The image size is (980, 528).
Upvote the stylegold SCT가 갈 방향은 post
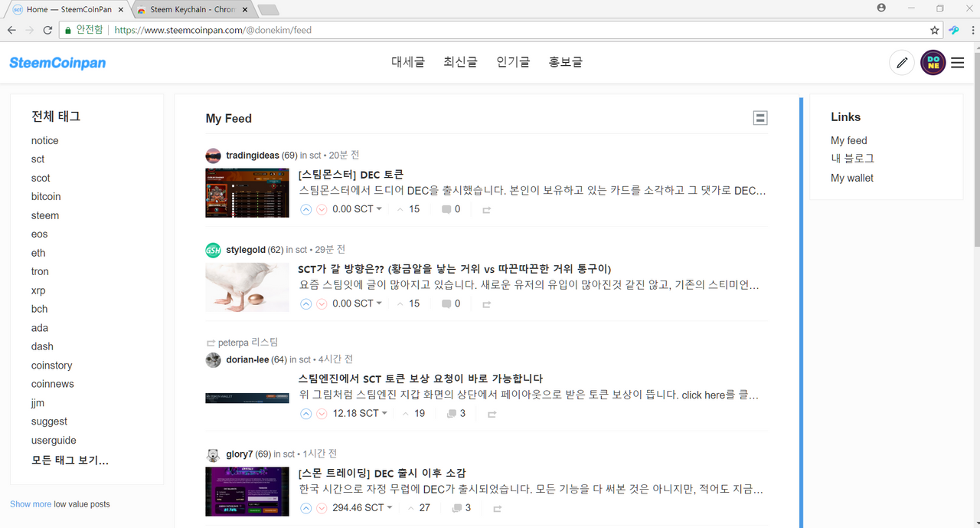click(x=306, y=303)
